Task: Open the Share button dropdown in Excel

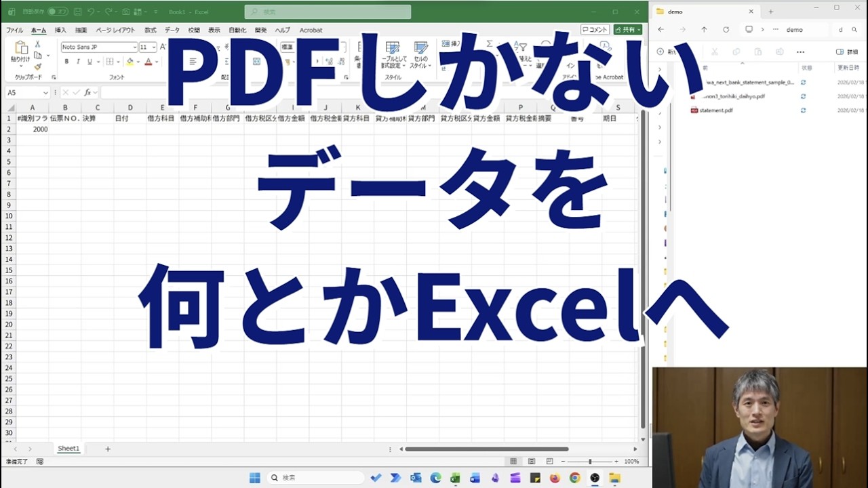Action: click(639, 30)
